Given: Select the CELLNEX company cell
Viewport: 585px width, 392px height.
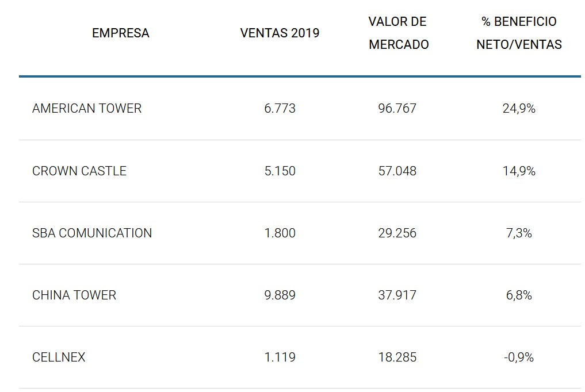Looking at the screenshot, I should [59, 358].
